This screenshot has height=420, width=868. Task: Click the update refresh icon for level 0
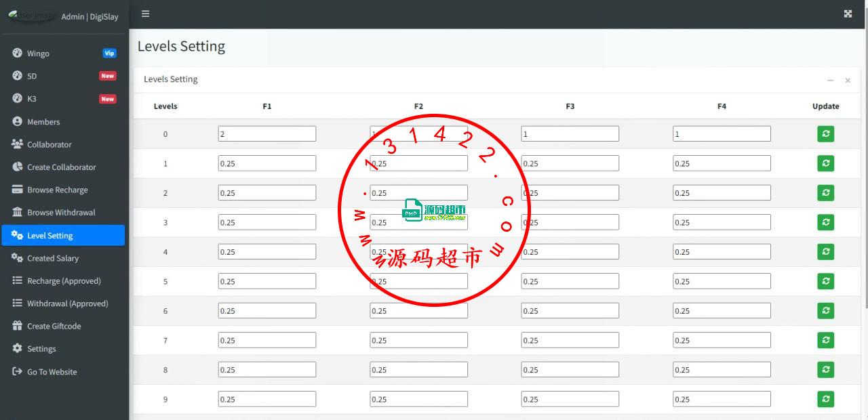coord(825,134)
